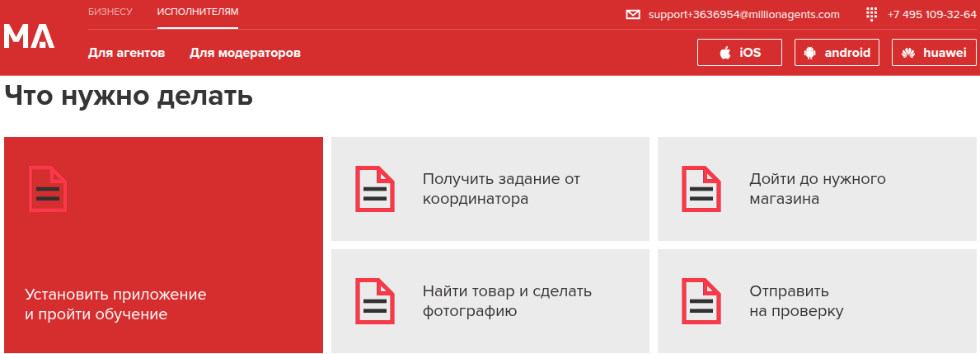Open the 'Получить задание от координатора' text
The height and width of the screenshot is (354, 980).
501,189
